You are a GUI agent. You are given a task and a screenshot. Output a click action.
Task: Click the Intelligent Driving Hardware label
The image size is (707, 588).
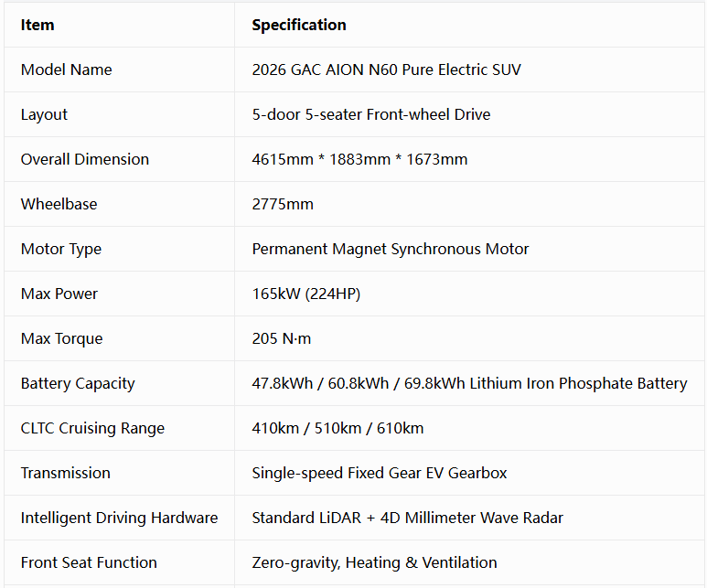[x=120, y=518]
